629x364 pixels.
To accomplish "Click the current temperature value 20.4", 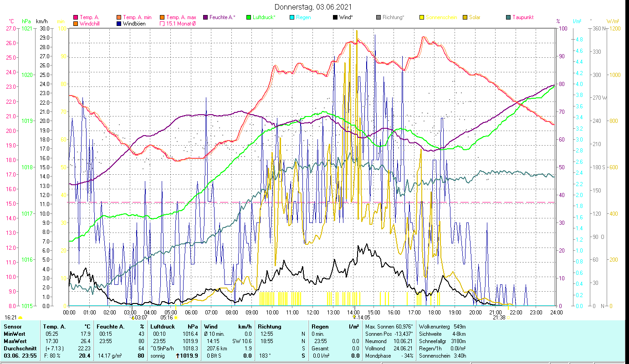I will tap(85, 355).
